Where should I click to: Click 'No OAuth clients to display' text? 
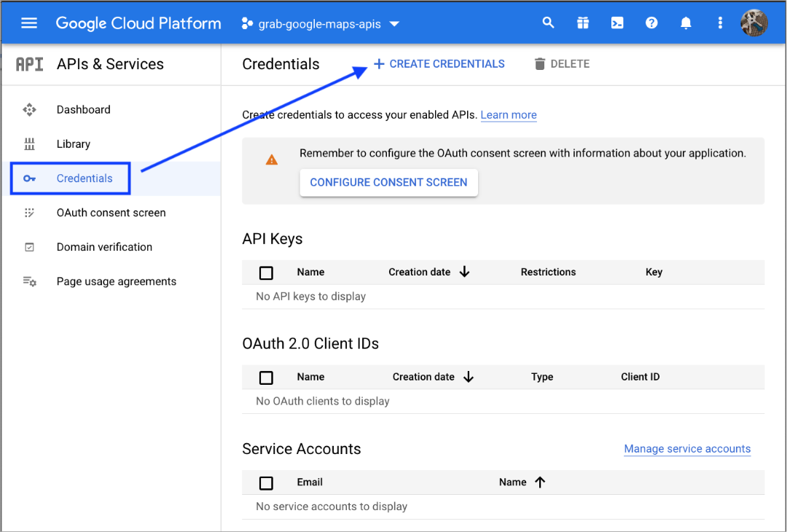coord(323,402)
